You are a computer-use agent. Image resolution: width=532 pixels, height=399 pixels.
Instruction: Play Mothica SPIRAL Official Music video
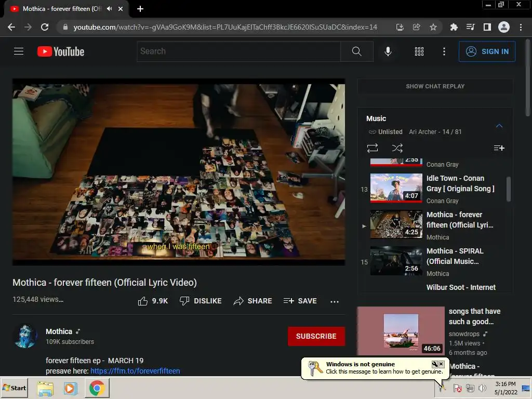433,262
